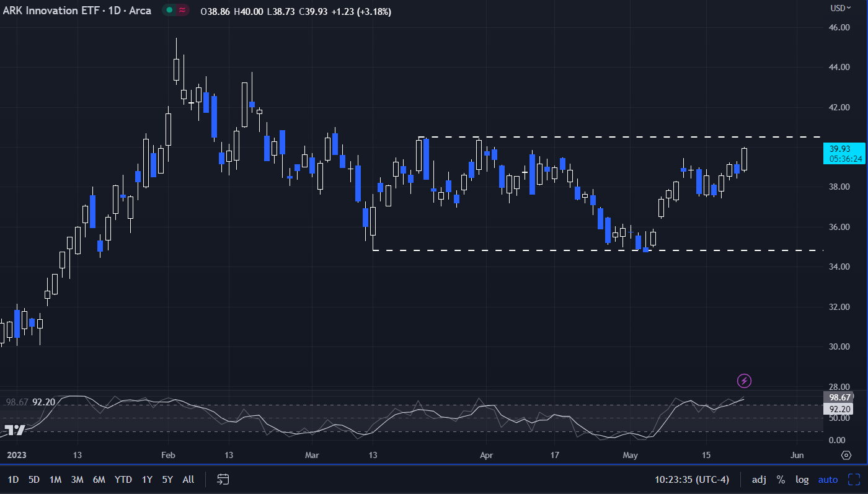The height and width of the screenshot is (494, 868).
Task: Click the H40.00 high value in header
Action: click(248, 12)
